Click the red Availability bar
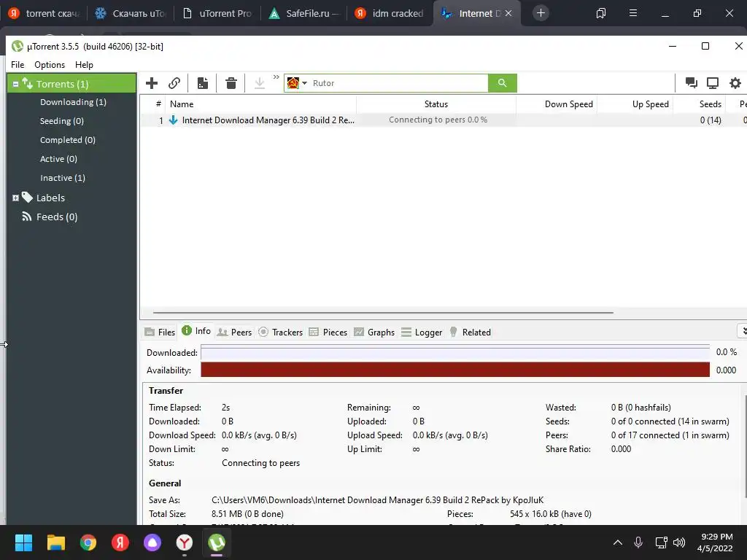 click(x=455, y=370)
